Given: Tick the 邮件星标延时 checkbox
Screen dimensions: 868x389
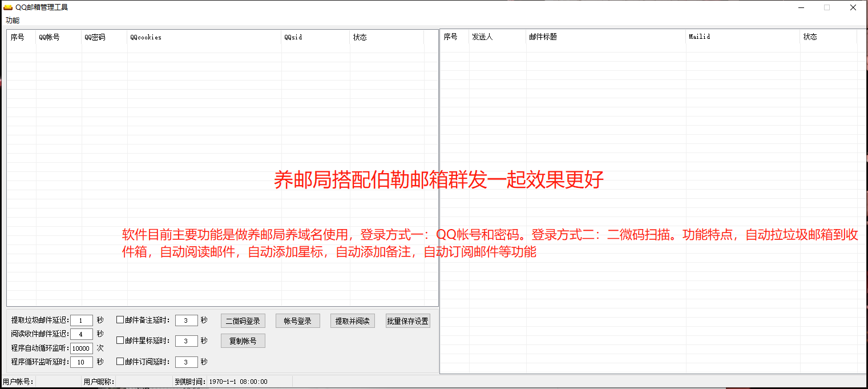Looking at the screenshot, I should coord(120,340).
